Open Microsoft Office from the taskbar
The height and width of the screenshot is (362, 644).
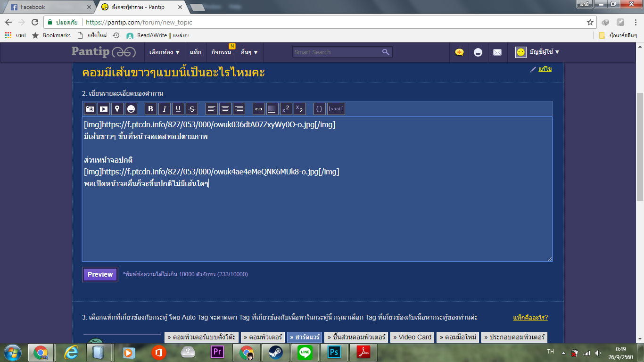(x=159, y=353)
